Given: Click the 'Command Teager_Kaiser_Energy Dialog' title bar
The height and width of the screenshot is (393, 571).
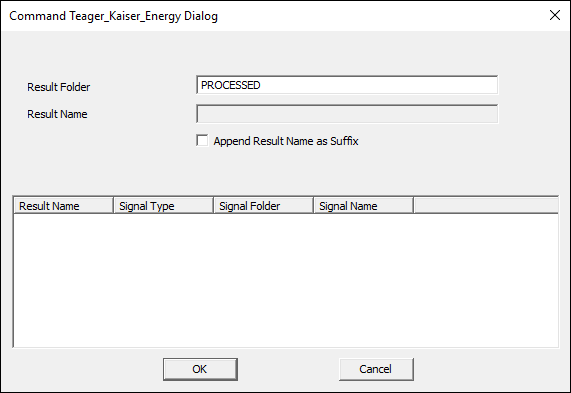Looking at the screenshot, I should point(113,16).
